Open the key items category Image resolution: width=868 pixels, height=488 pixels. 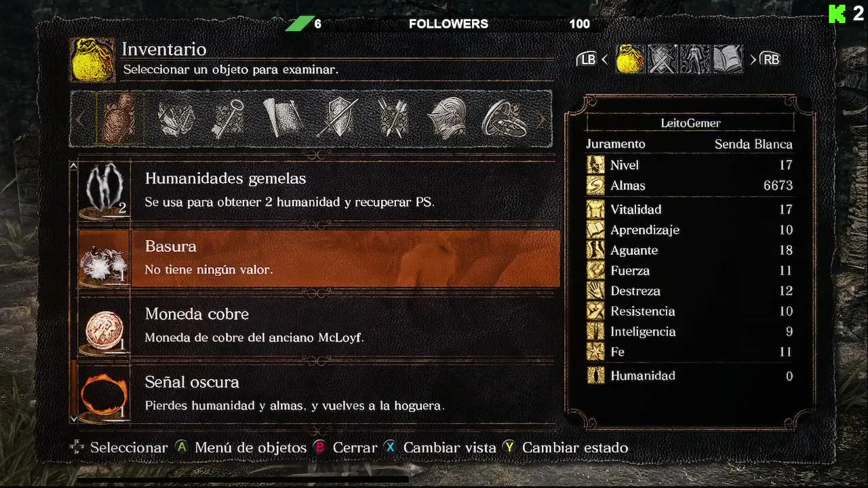coord(227,119)
